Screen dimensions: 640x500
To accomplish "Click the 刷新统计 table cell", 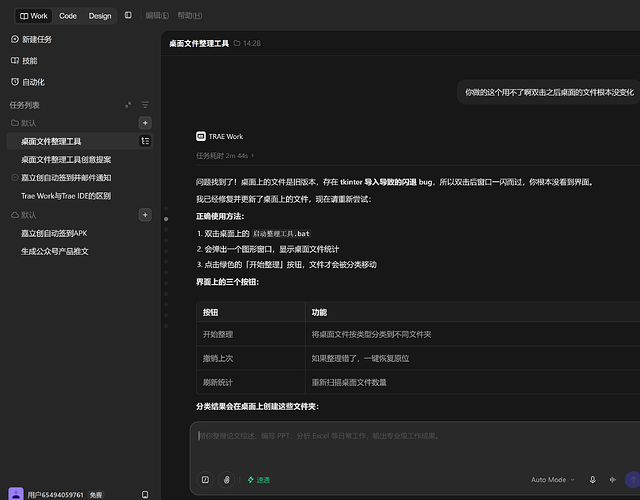I will tap(251, 382).
